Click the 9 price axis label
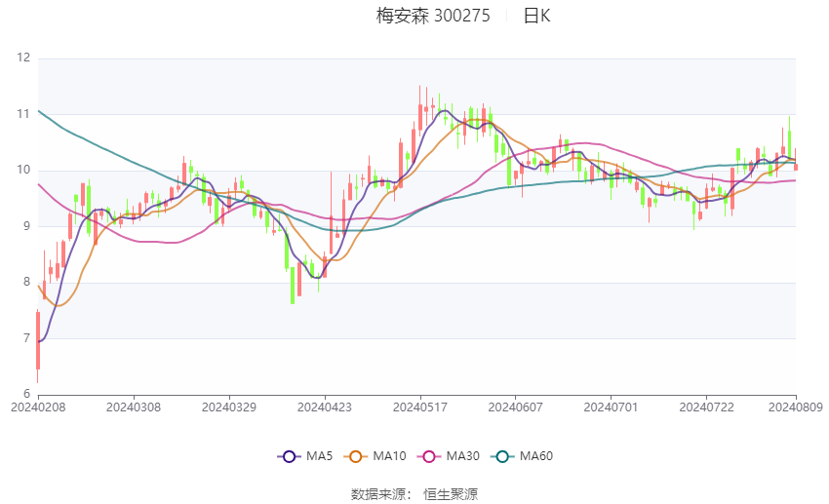The height and width of the screenshot is (504, 829). tap(27, 226)
